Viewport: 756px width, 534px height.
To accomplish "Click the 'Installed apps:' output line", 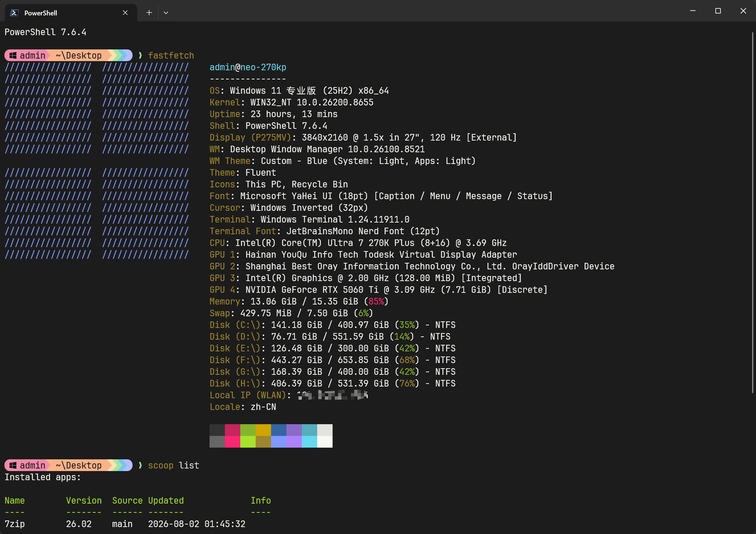I will click(42, 477).
